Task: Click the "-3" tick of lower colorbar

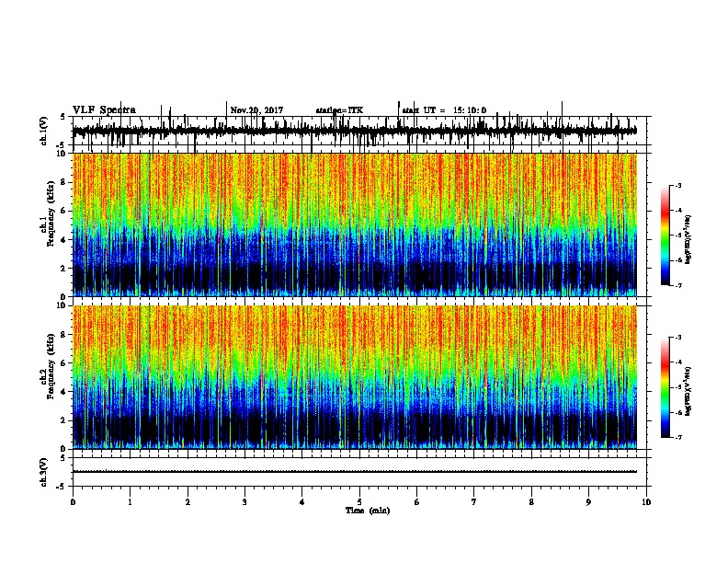Action: pos(677,338)
